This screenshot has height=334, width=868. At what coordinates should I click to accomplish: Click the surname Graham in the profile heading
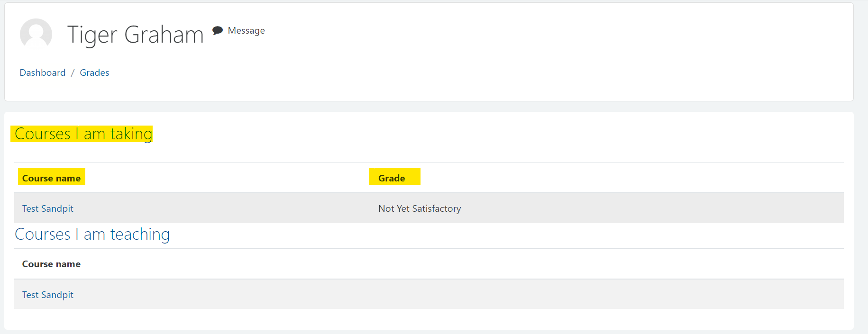[164, 35]
